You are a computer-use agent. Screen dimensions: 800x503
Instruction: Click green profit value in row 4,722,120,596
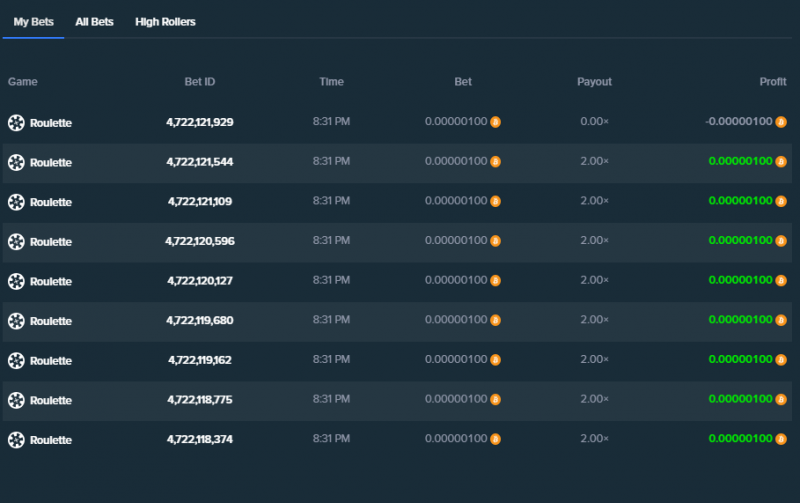pos(740,240)
